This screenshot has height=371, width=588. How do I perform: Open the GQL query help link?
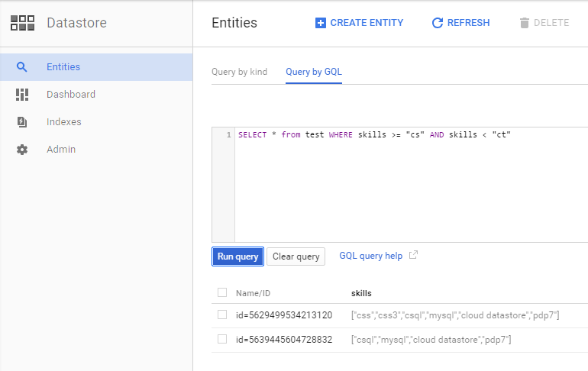[371, 256]
